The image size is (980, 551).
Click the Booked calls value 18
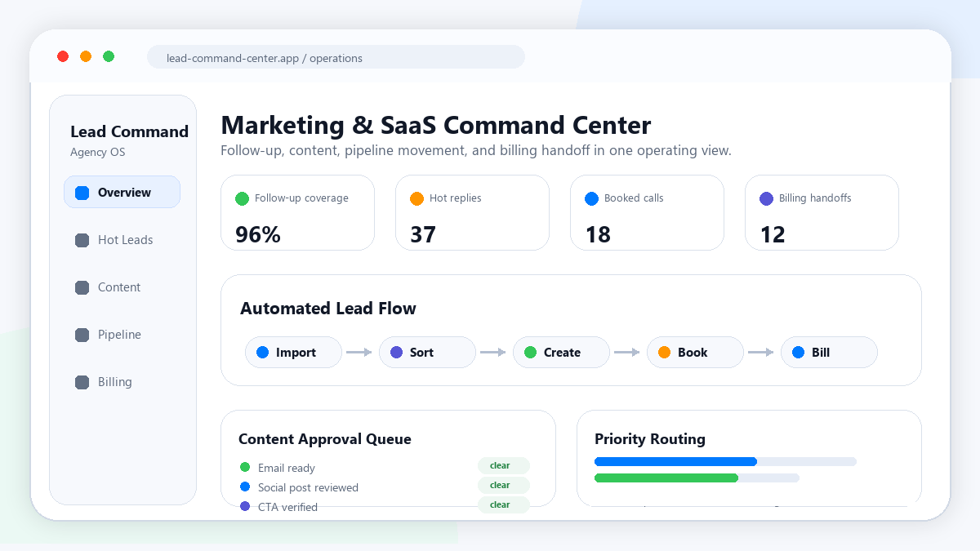coord(598,235)
